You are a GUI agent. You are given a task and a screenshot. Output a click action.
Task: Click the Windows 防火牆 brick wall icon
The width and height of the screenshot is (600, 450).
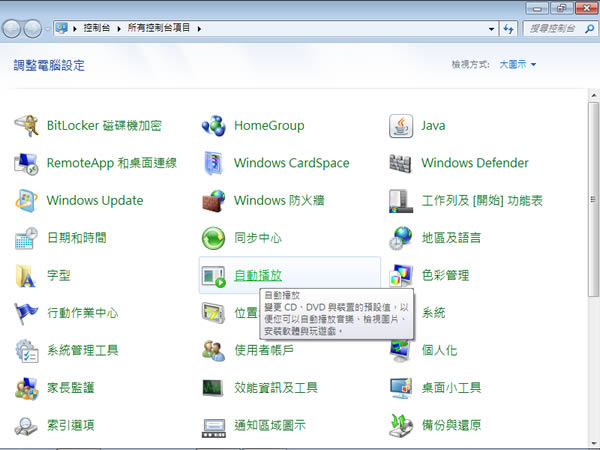click(x=214, y=201)
